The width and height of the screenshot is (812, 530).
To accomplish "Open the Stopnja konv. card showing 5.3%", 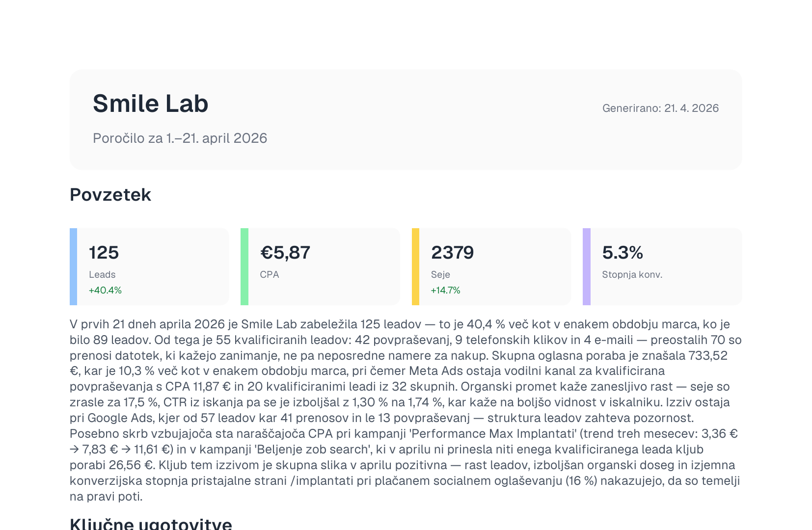I will click(x=662, y=266).
